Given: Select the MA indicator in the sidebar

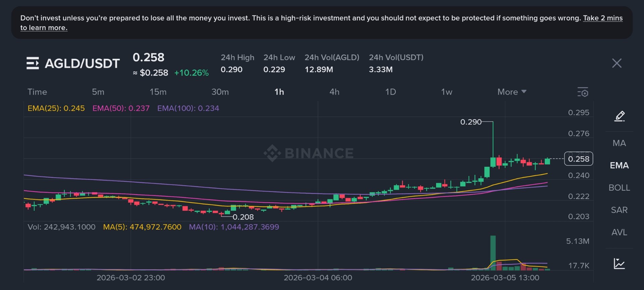Looking at the screenshot, I should (619, 143).
